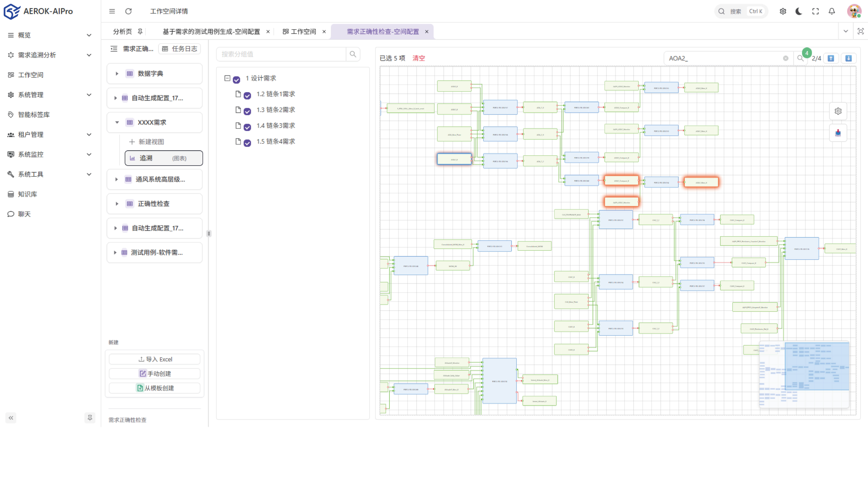Uncheck the 1.2 链条1需求 checkbox
The height and width of the screenshot is (488, 868).
click(x=247, y=96)
